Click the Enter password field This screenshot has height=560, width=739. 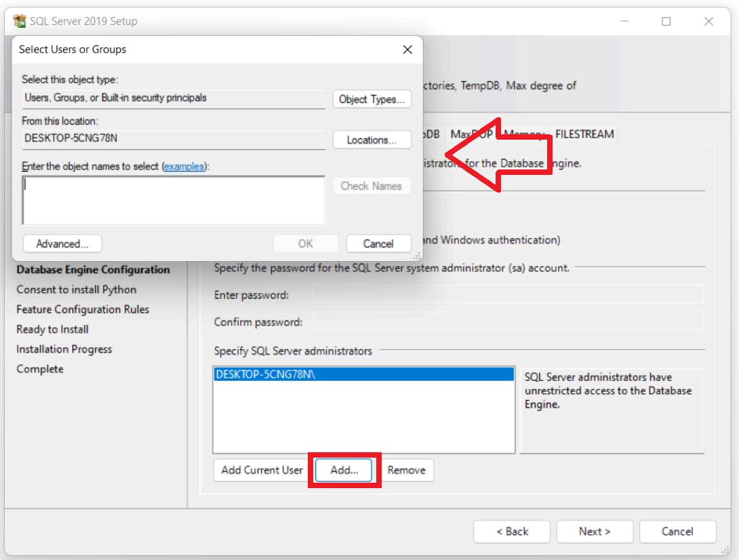pyautogui.click(x=508, y=295)
